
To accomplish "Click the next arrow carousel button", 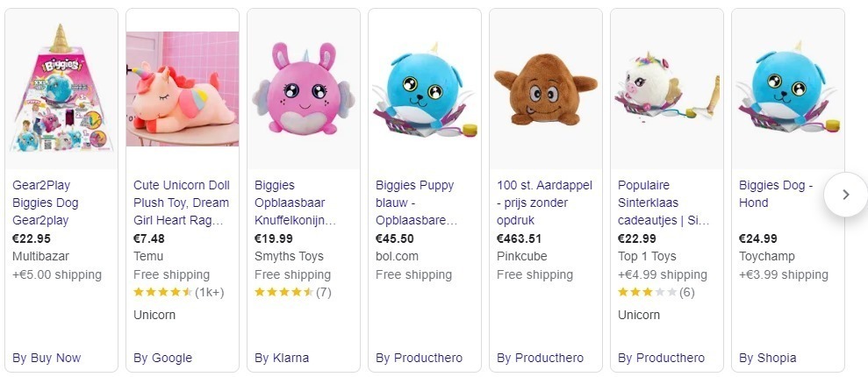I will click(845, 195).
